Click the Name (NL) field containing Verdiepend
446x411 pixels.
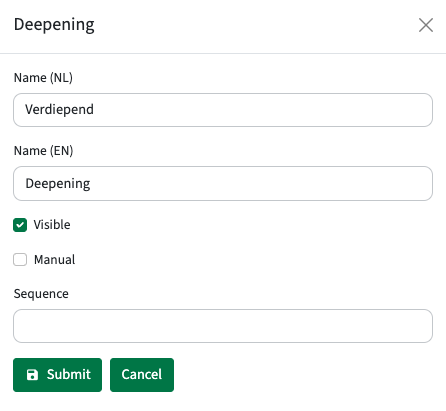tap(223, 110)
